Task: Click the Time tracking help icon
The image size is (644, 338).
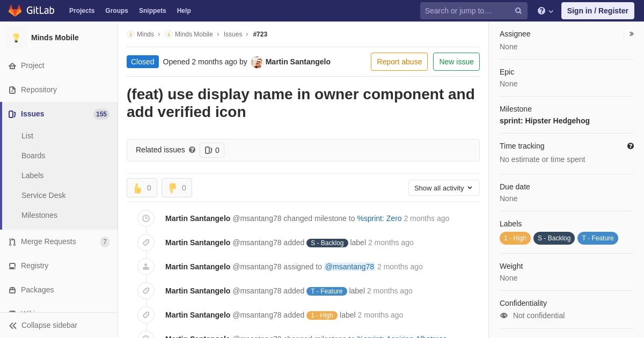Action: [x=631, y=146]
